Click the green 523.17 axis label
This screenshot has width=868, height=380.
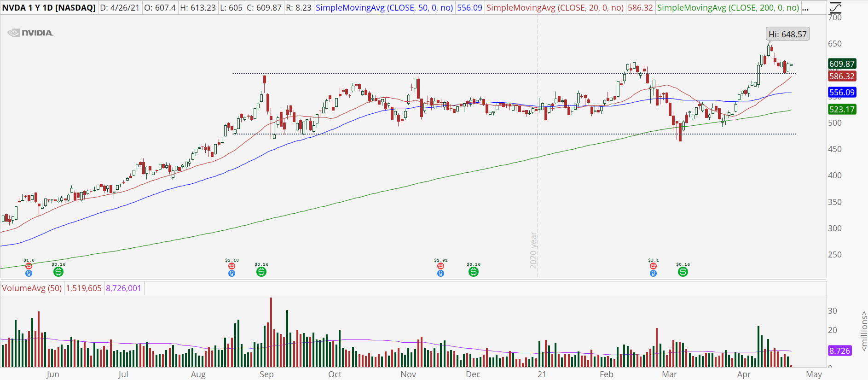[x=842, y=109]
